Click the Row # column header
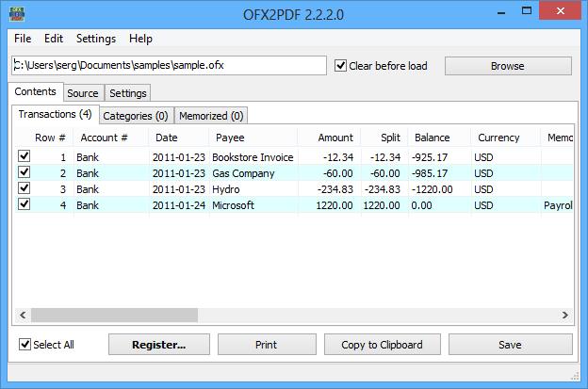 [44, 138]
